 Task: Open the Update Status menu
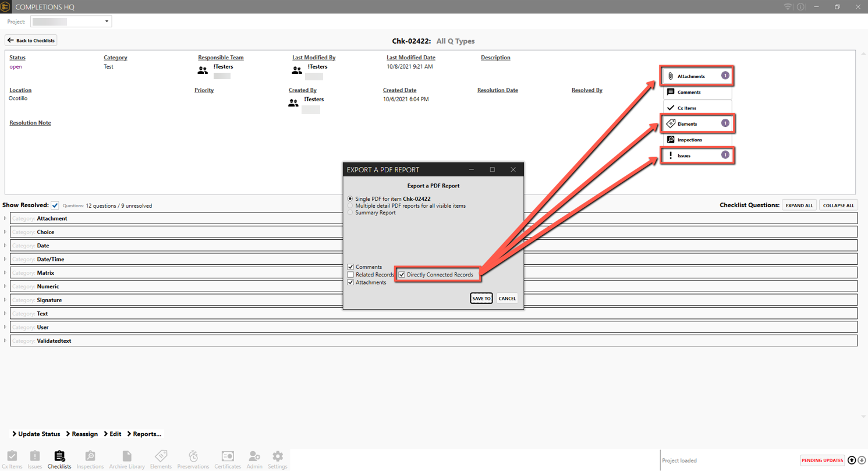pyautogui.click(x=36, y=434)
